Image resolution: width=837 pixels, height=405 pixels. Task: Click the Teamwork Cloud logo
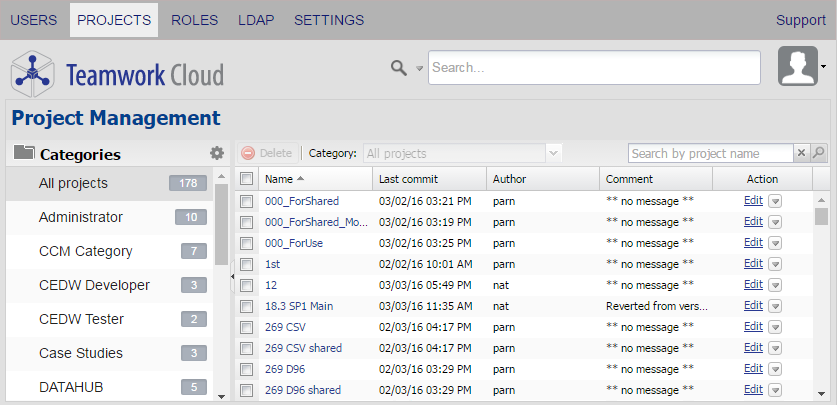click(x=117, y=74)
